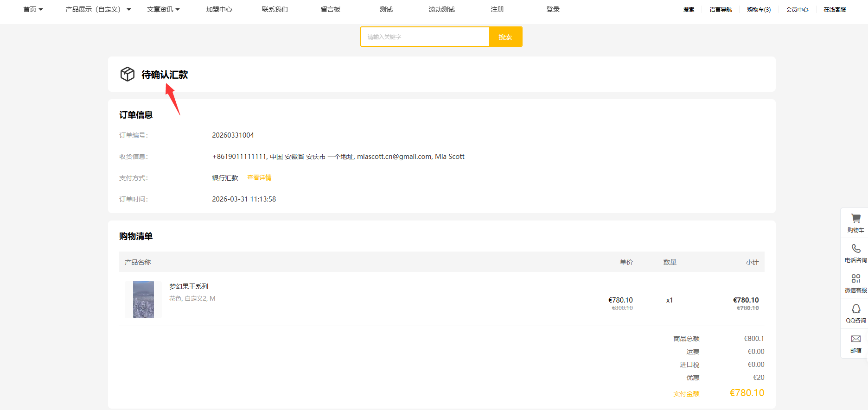Click the yellow 搜索 button
Image resolution: width=868 pixels, height=410 pixels.
point(505,37)
